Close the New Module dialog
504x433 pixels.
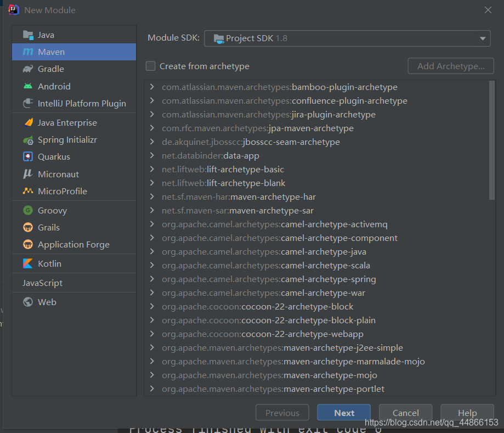[x=488, y=10]
